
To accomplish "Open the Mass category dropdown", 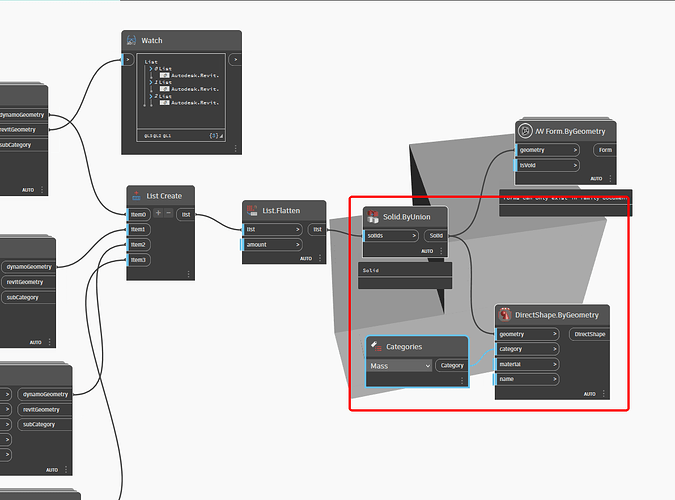I will pyautogui.click(x=400, y=366).
